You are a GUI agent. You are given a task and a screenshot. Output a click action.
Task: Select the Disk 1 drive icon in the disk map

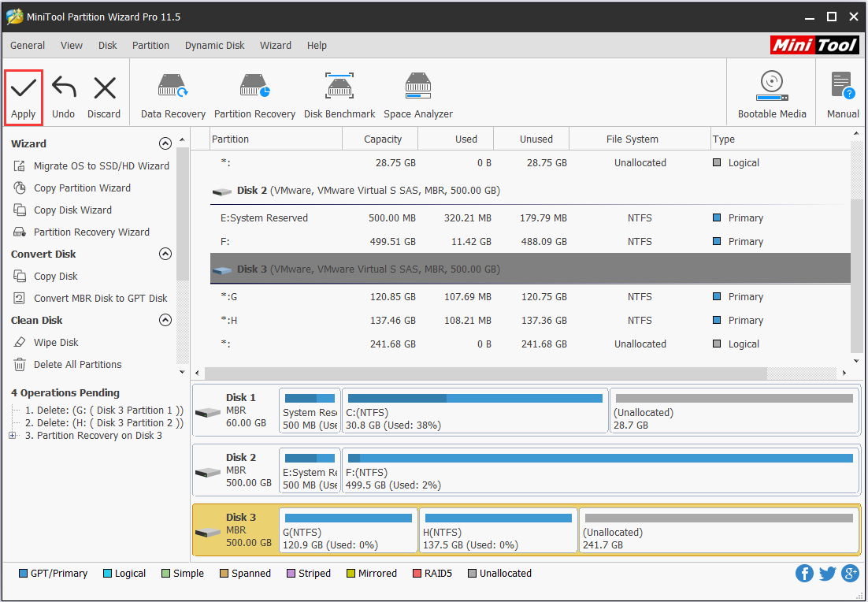point(208,412)
